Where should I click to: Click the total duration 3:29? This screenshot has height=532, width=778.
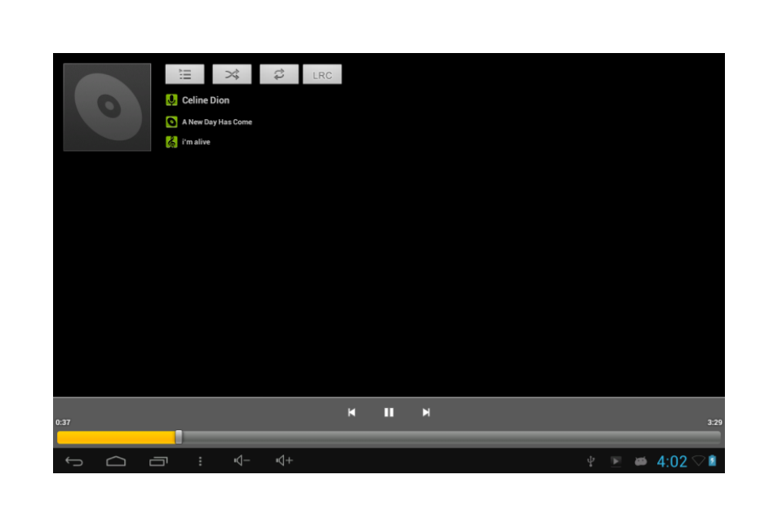(x=714, y=423)
